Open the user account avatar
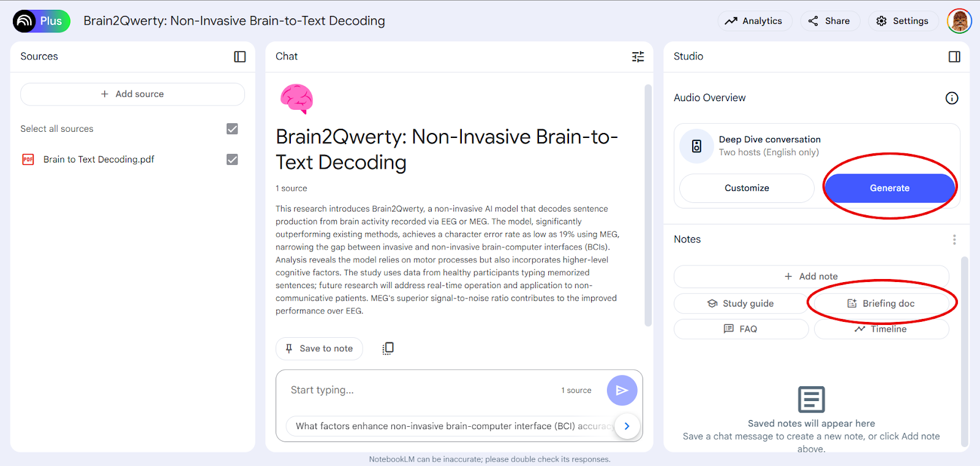The height and width of the screenshot is (466, 980). (959, 21)
